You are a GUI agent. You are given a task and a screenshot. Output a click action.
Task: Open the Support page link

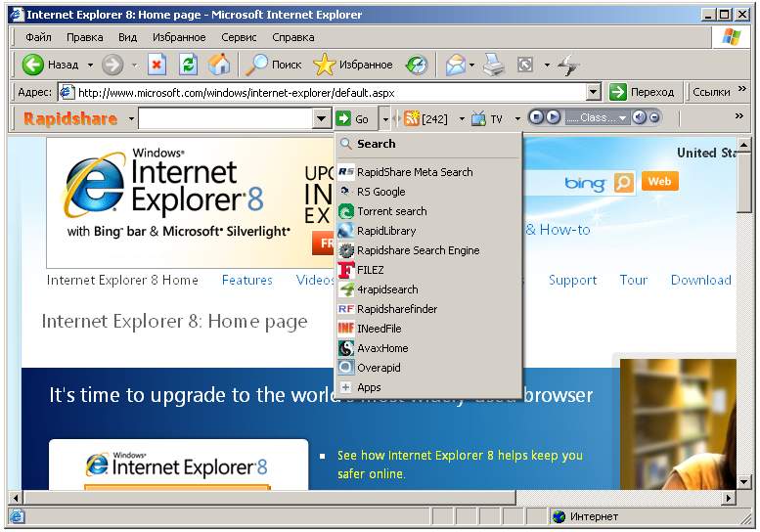click(572, 280)
